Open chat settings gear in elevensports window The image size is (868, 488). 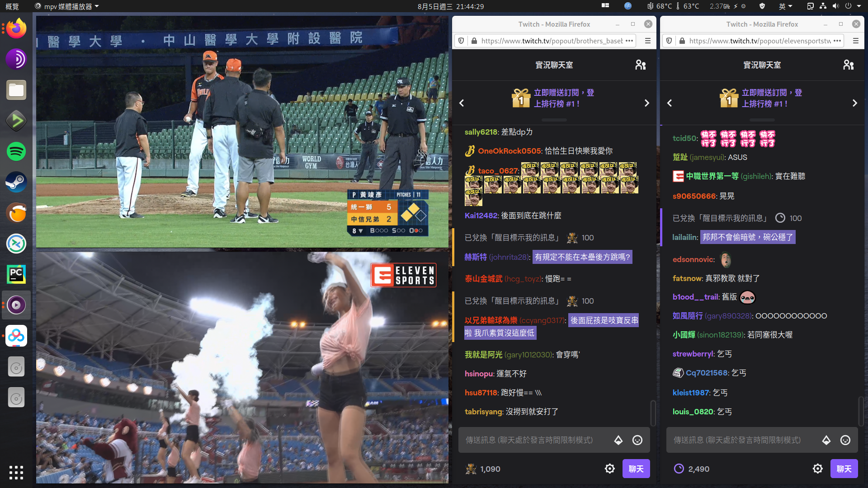coord(818,469)
